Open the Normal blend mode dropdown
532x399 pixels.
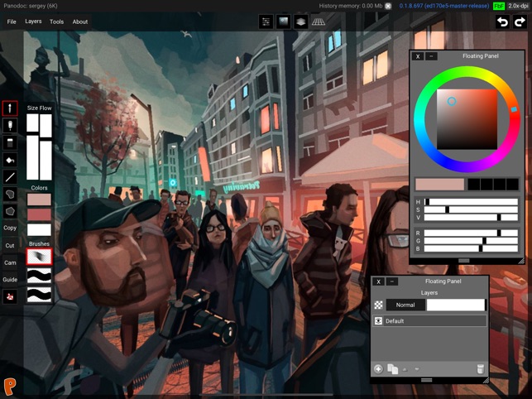405,305
